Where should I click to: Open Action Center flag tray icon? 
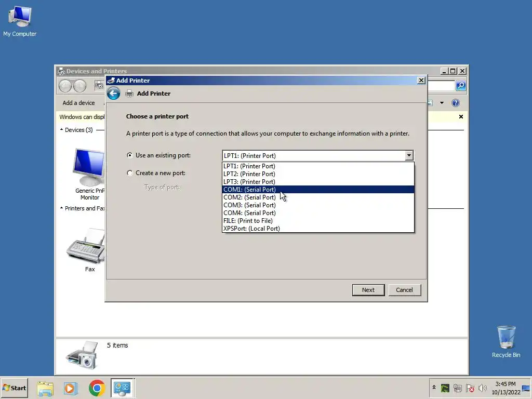(x=470, y=388)
